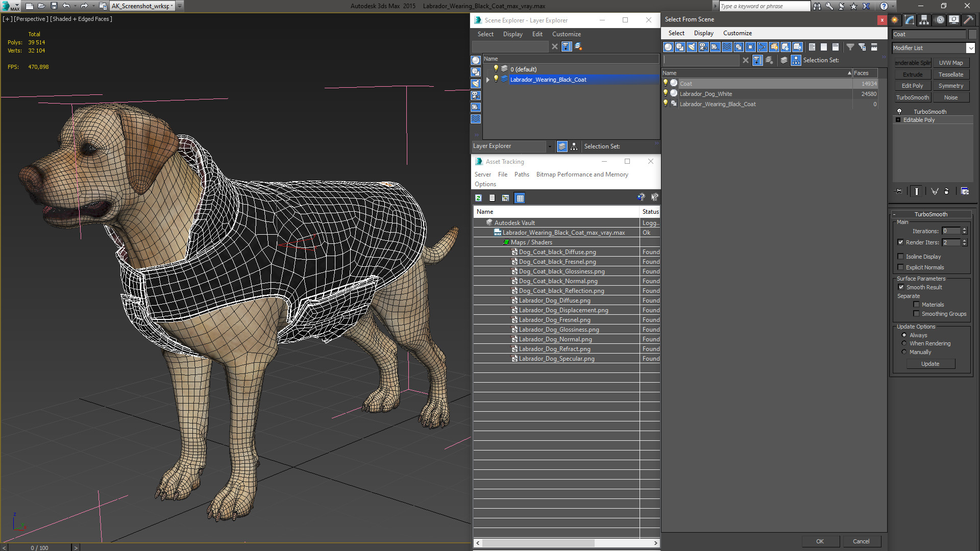This screenshot has width=980, height=551.
Task: Expand the Labrador_Wearing_Black_Coat layer
Action: (x=488, y=80)
